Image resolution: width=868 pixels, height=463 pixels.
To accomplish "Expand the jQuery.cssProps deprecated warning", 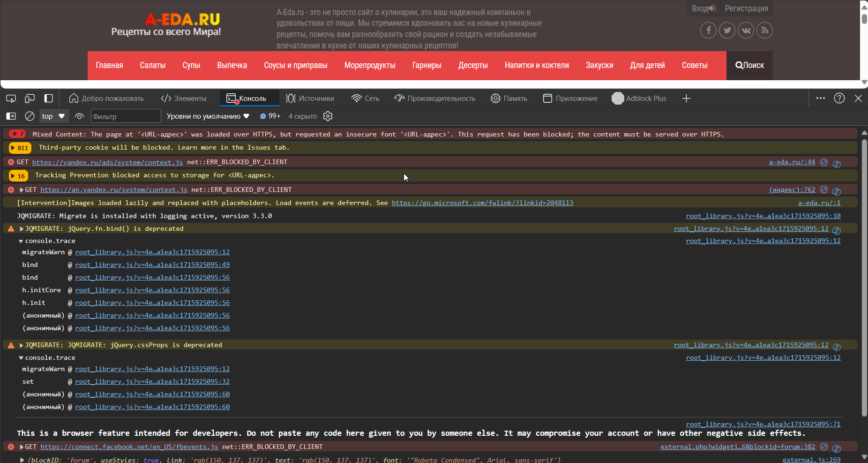I will 22,345.
